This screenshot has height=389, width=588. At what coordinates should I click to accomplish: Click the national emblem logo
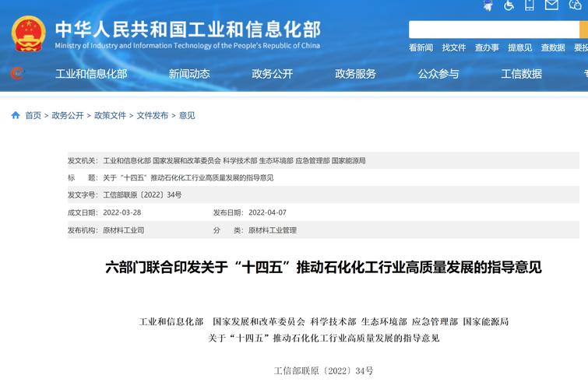29,33
